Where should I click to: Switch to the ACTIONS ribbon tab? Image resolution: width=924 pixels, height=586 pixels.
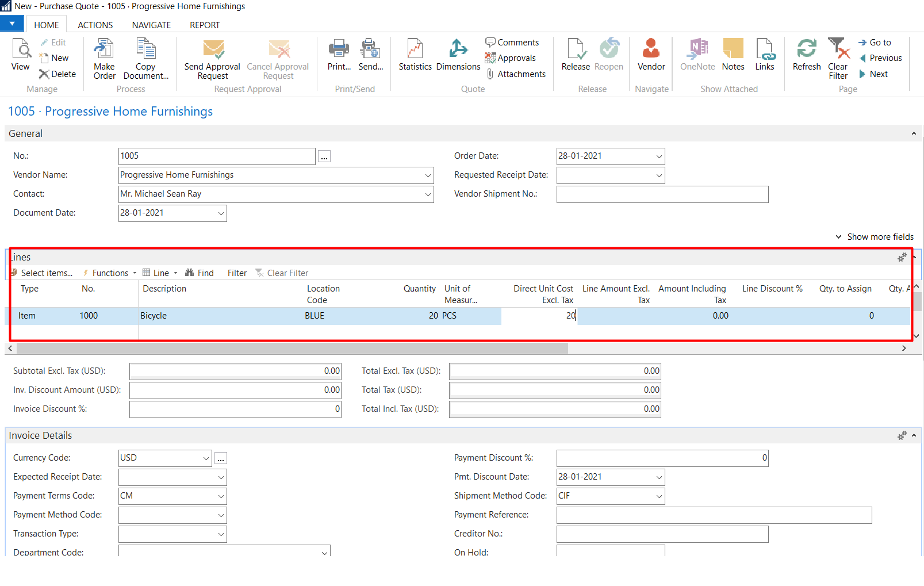click(95, 25)
